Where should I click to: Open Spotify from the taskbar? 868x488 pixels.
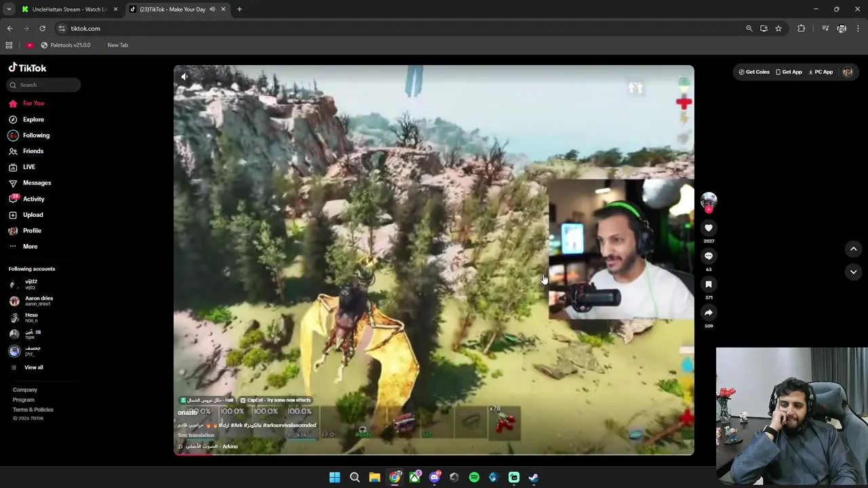pos(474,478)
